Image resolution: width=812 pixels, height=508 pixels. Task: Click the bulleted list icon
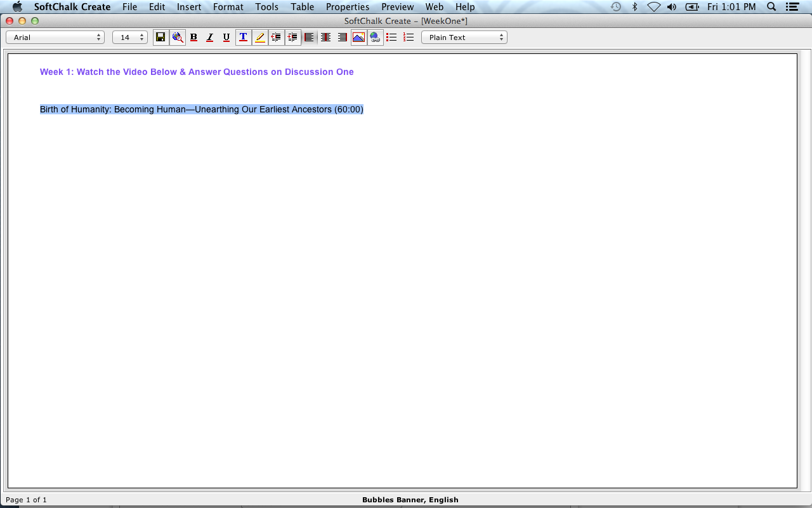pyautogui.click(x=391, y=37)
